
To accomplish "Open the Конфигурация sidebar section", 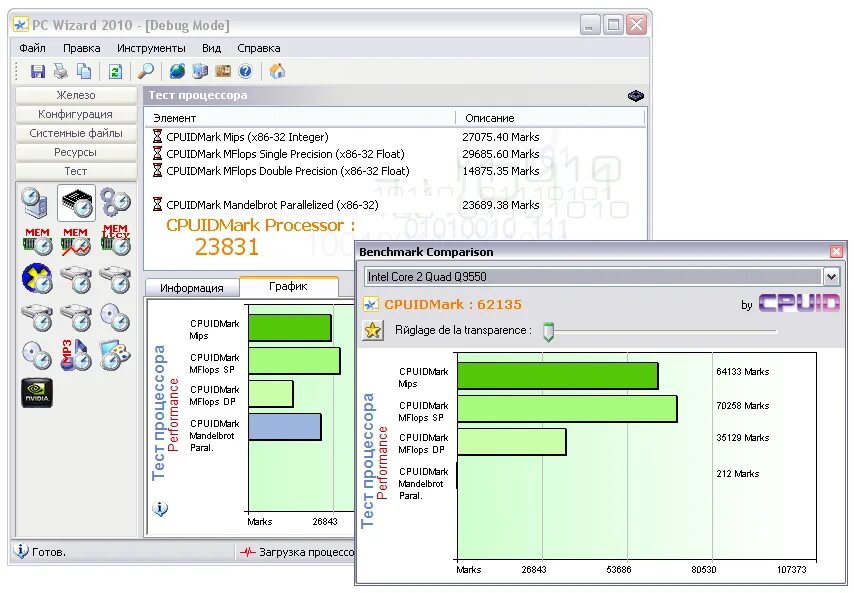I will (x=76, y=114).
